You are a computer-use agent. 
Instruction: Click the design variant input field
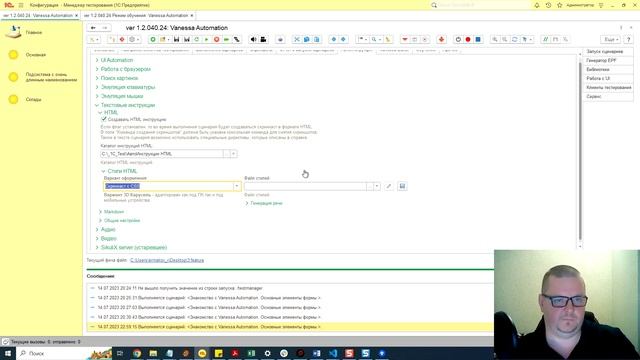click(x=168, y=186)
